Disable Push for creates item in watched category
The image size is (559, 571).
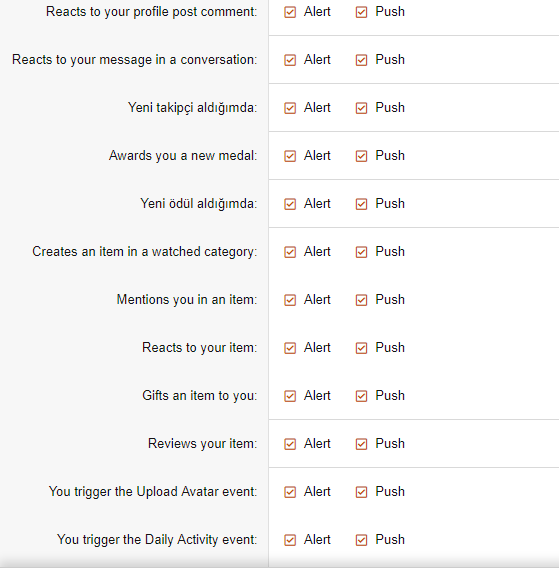tap(361, 252)
